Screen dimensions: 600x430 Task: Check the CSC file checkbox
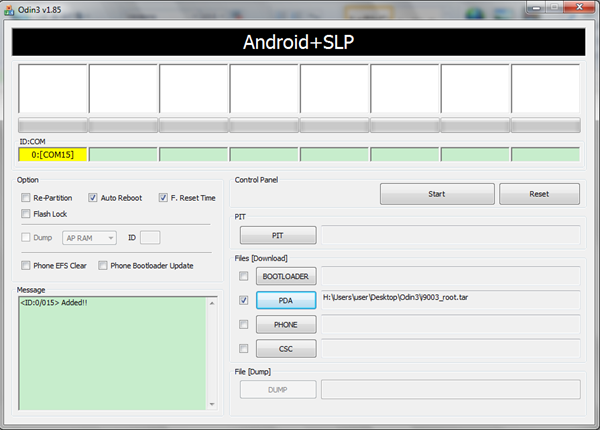[x=243, y=349]
